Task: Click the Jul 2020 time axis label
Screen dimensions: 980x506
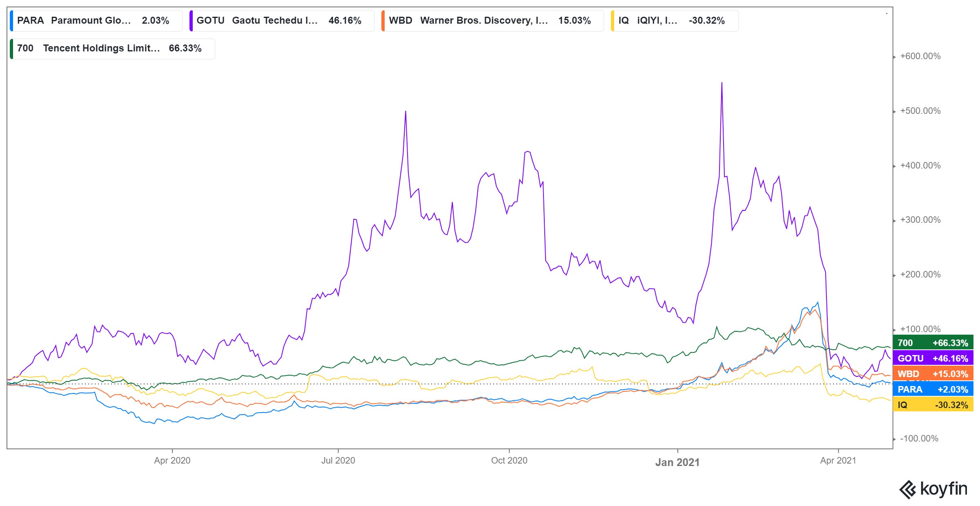Action: pyautogui.click(x=338, y=461)
